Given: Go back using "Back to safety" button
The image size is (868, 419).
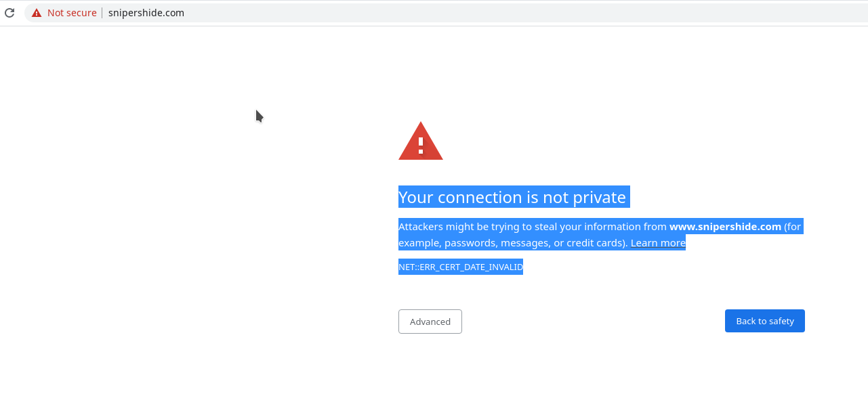Looking at the screenshot, I should point(765,321).
